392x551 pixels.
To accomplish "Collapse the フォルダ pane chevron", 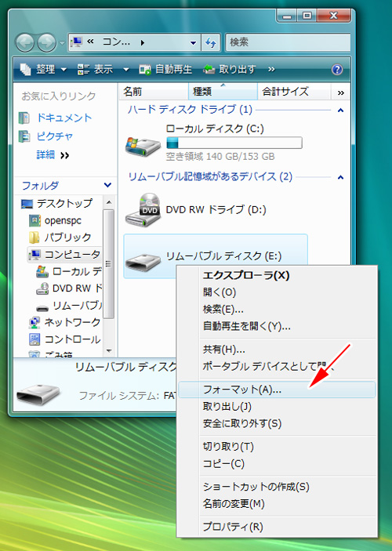I will pos(107,185).
